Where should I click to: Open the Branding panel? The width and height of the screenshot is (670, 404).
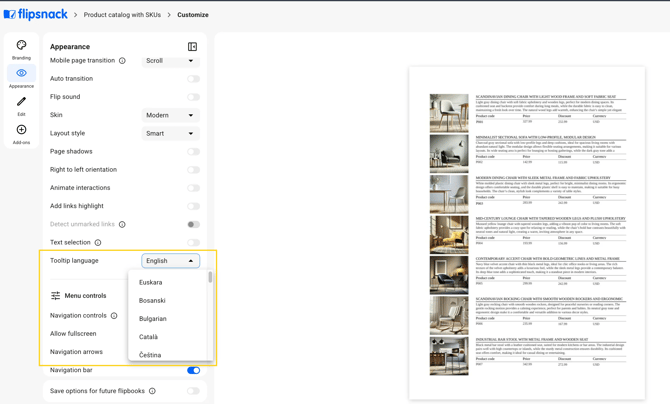[21, 49]
